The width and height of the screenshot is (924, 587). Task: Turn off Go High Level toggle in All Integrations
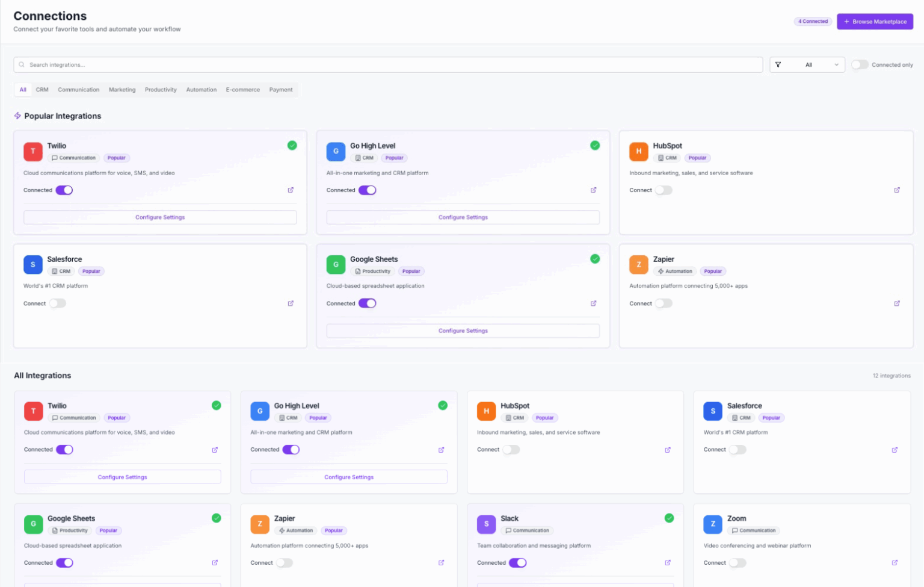(291, 450)
